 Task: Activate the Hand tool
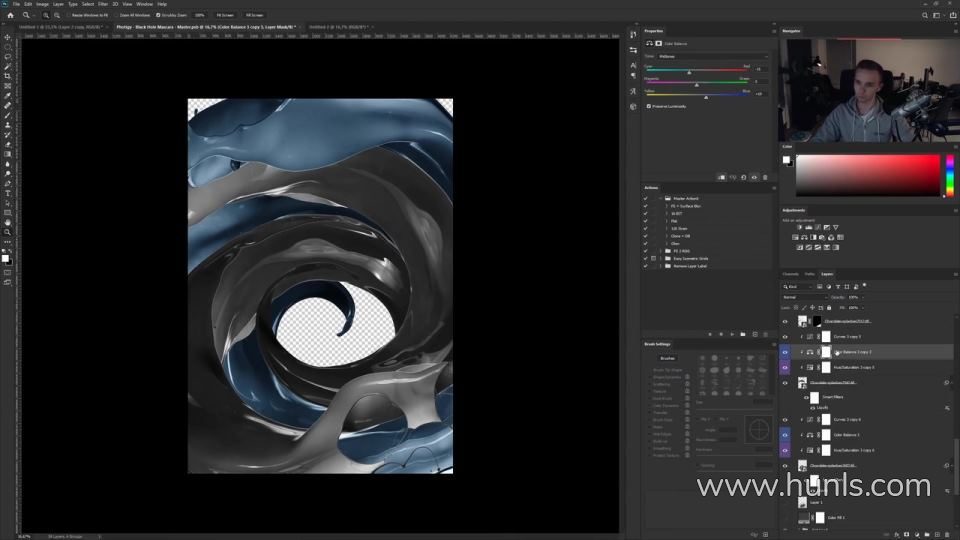coord(7,222)
